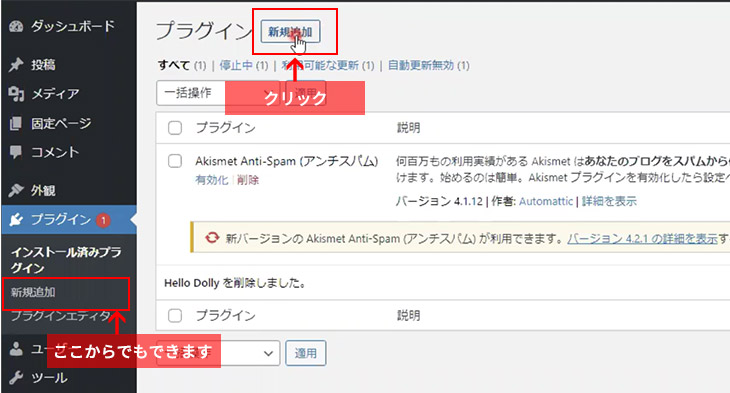Click the ツール wrench icon
The image size is (730, 393).
[16, 377]
